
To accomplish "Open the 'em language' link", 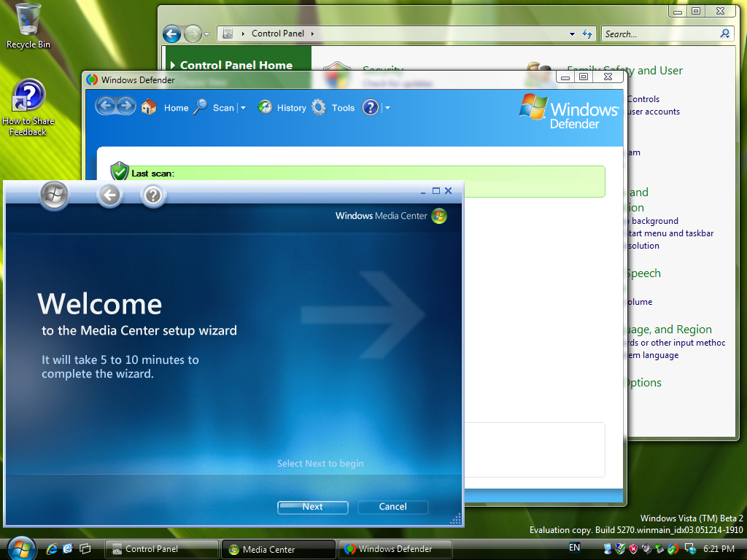I will coord(653,355).
